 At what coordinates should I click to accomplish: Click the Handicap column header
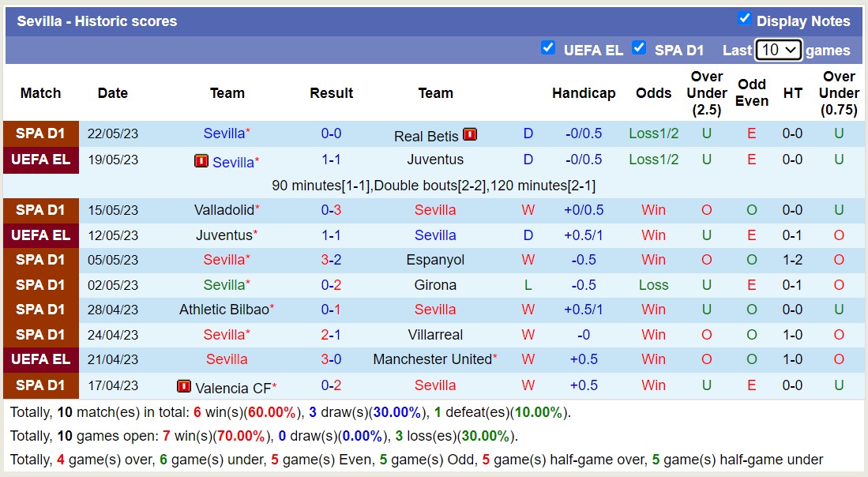584,93
